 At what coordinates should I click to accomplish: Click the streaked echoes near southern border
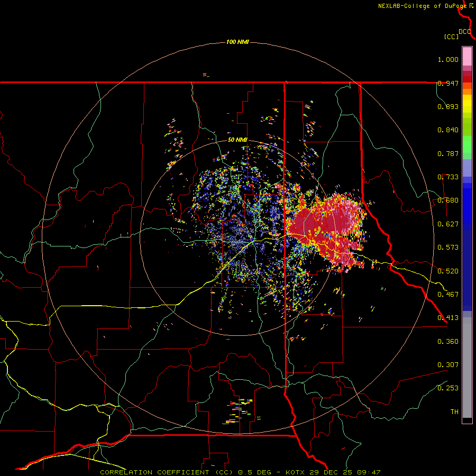pos(240,411)
